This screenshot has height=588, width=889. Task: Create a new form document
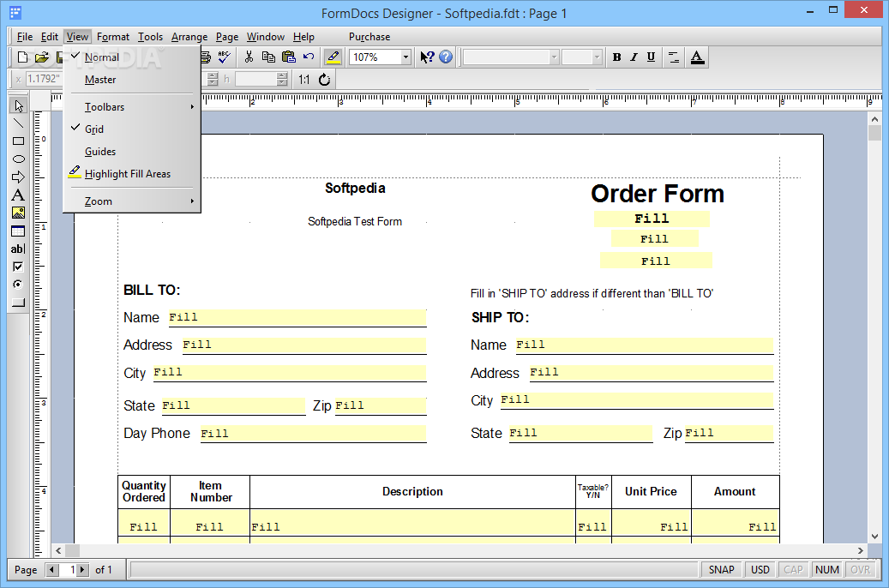coord(22,57)
